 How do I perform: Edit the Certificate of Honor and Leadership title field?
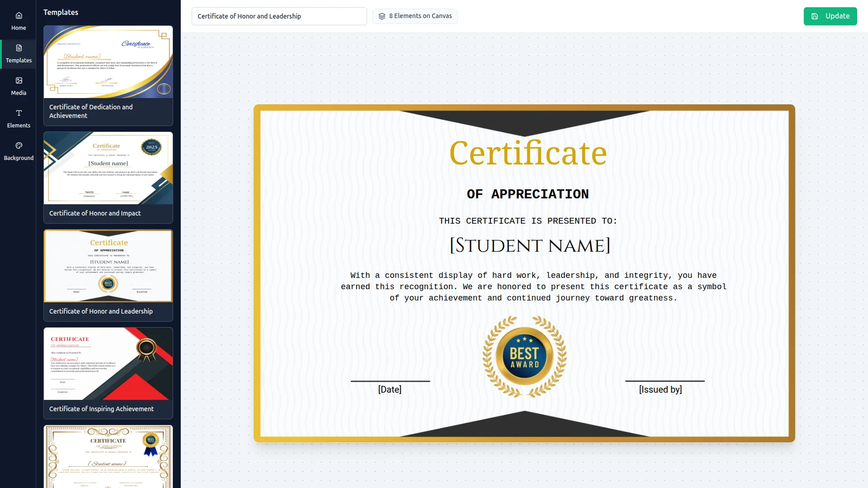279,16
